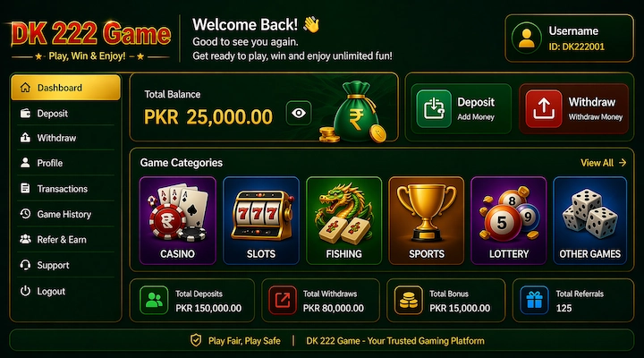This screenshot has width=644, height=358.
Task: Click the user avatar icon
Action: click(x=527, y=38)
